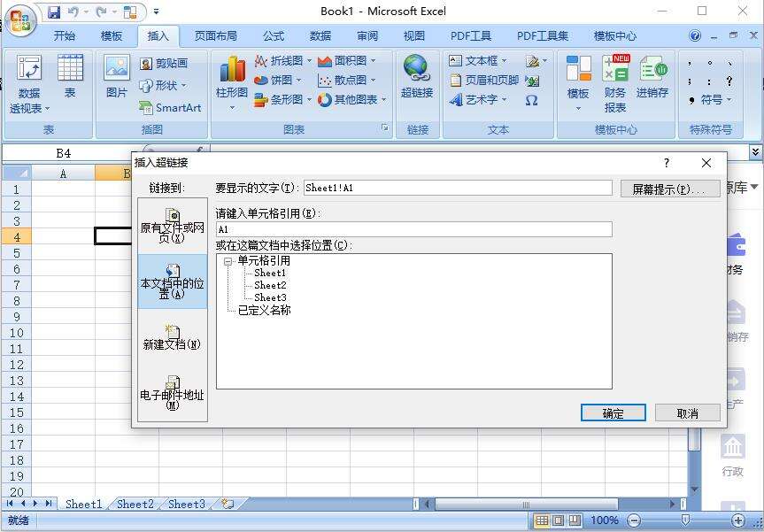The image size is (764, 532).
Task: Open Financial Reports (财务报表)
Action: 615,83
